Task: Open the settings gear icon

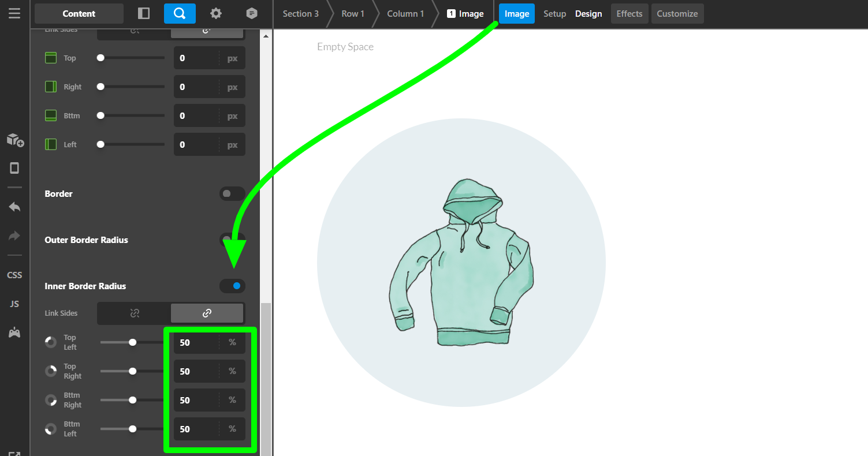Action: click(215, 13)
